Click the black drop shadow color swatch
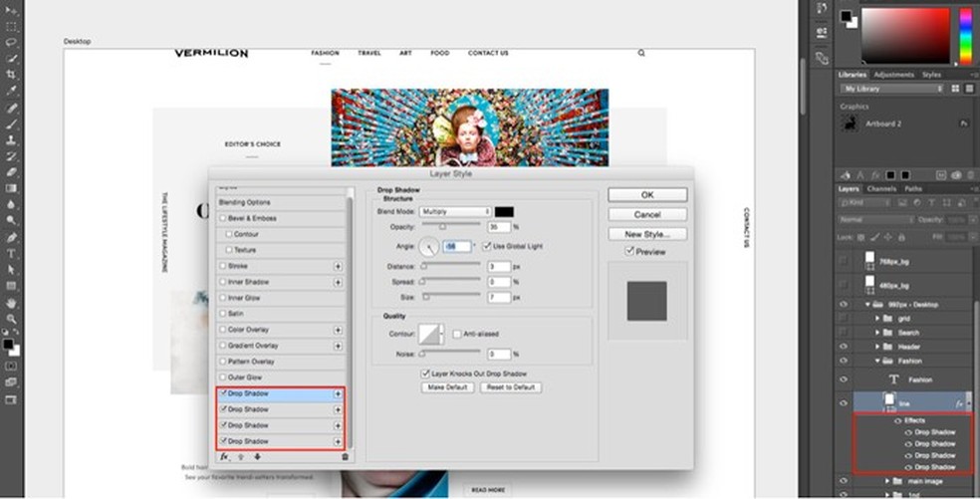 pyautogui.click(x=504, y=212)
